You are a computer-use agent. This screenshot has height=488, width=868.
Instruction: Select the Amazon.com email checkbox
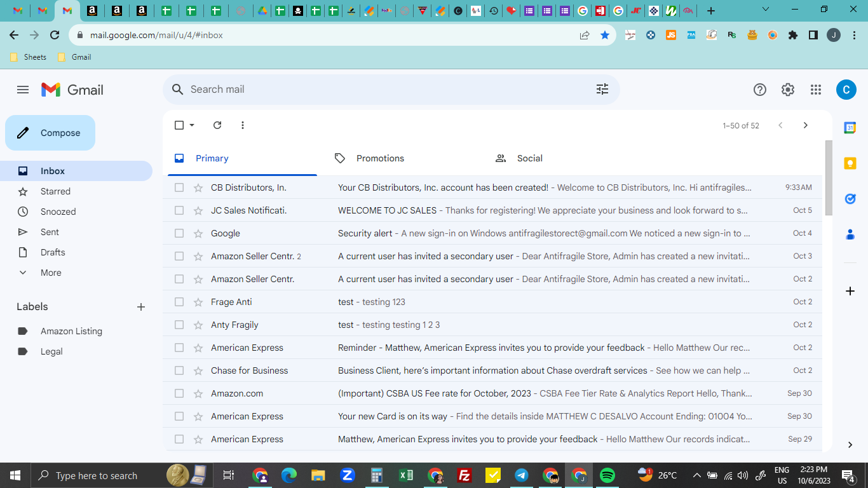(179, 393)
